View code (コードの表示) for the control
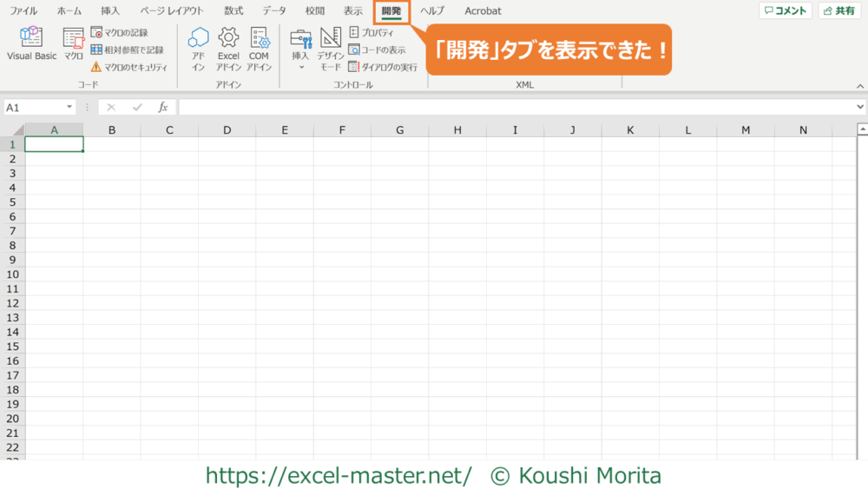Screen dimensions: 868x489 click(x=377, y=50)
